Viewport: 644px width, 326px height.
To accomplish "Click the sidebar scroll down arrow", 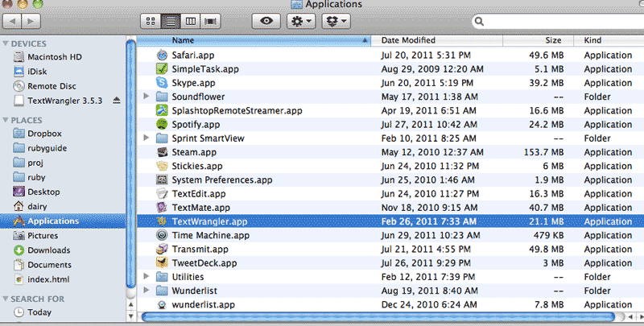I will click(130, 316).
